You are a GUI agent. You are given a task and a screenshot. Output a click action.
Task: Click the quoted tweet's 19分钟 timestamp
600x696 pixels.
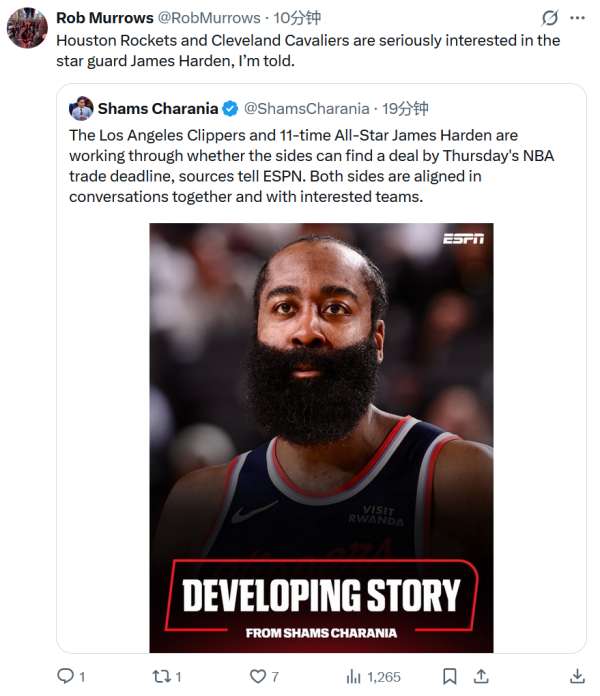tap(405, 108)
